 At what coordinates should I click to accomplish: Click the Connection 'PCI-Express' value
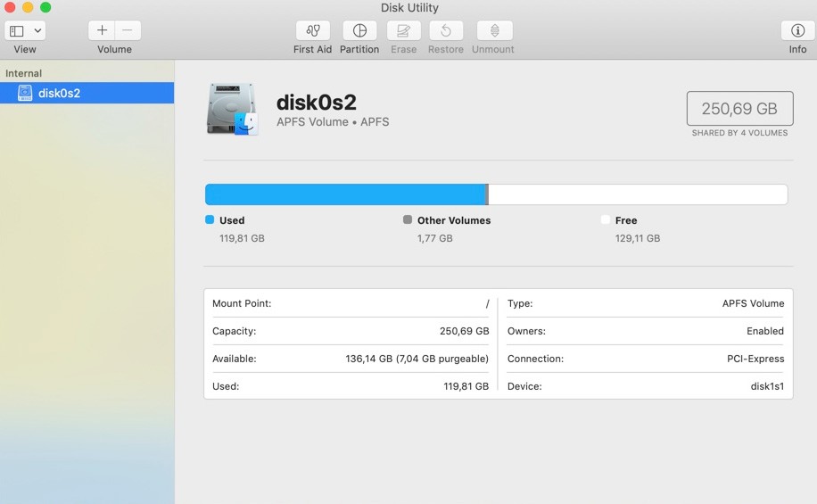point(755,359)
